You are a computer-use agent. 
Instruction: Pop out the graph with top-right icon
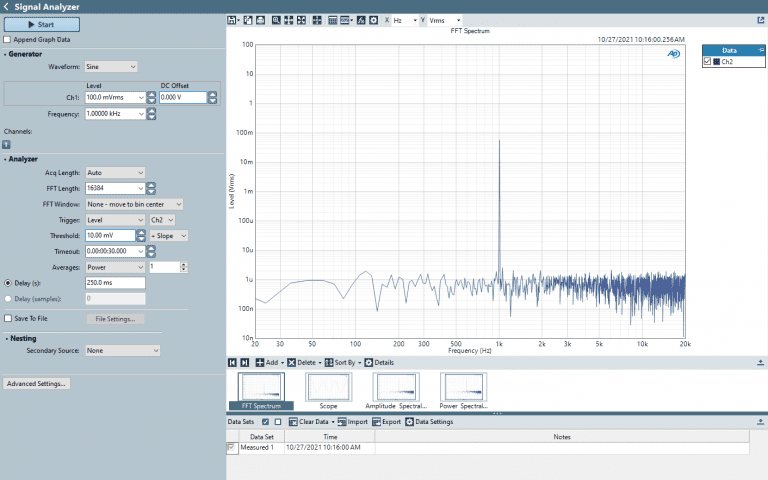[761, 20]
